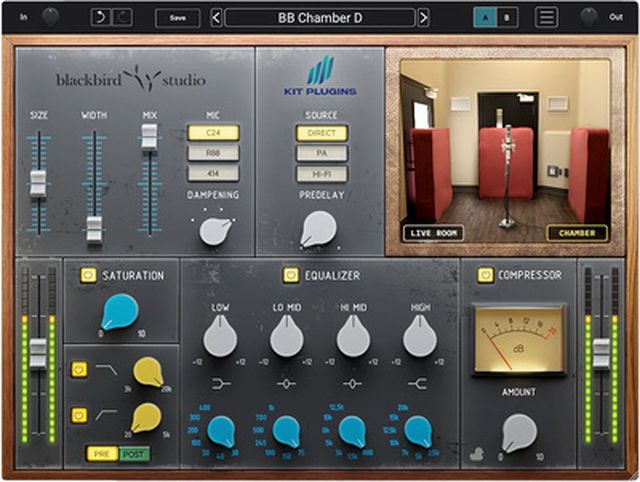Set filter routing to PRE
640x482 pixels.
(102, 454)
